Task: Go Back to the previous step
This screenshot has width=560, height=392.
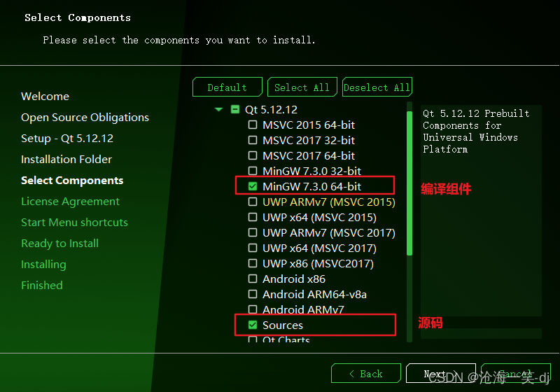Action: point(365,373)
